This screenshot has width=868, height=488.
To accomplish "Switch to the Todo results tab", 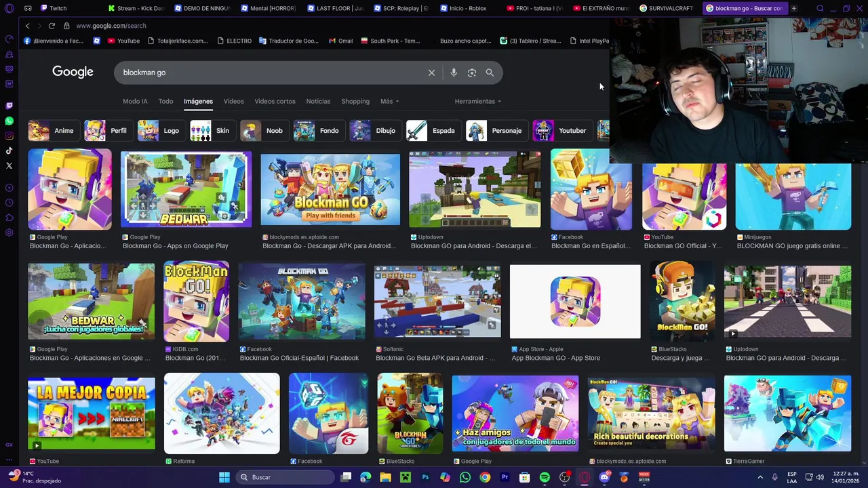I will pyautogui.click(x=165, y=101).
